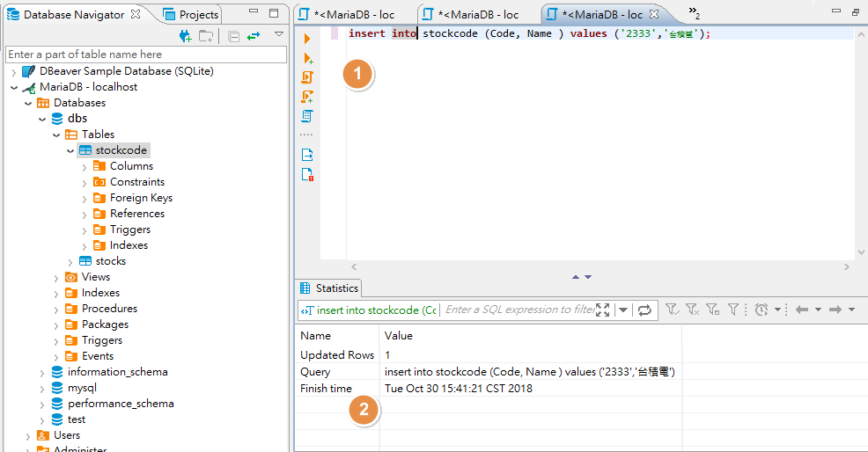Click the export results page icon
Viewport: 868px width, 452px height.
coord(307,155)
